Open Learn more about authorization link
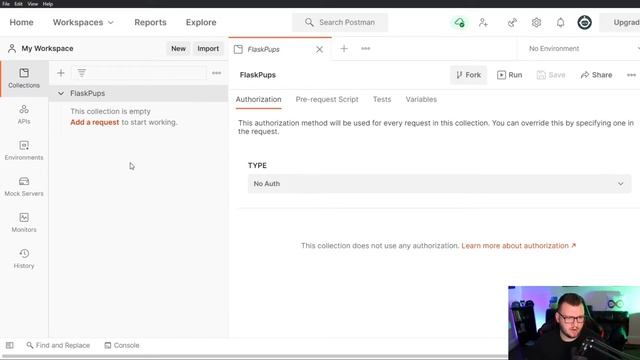Screen dimensions: 640x360 coord(519,246)
